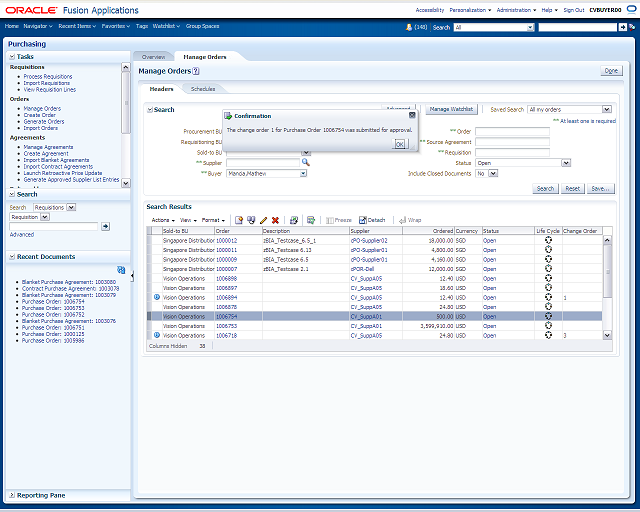This screenshot has height=512, width=640.
Task: Click the global search go arrow
Action: coord(622,27)
